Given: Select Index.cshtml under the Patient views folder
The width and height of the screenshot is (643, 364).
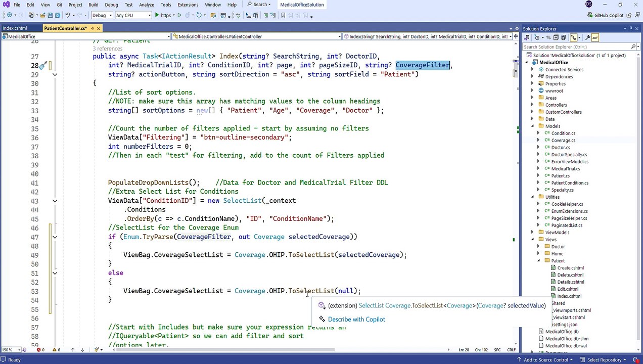Looking at the screenshot, I should point(569,296).
